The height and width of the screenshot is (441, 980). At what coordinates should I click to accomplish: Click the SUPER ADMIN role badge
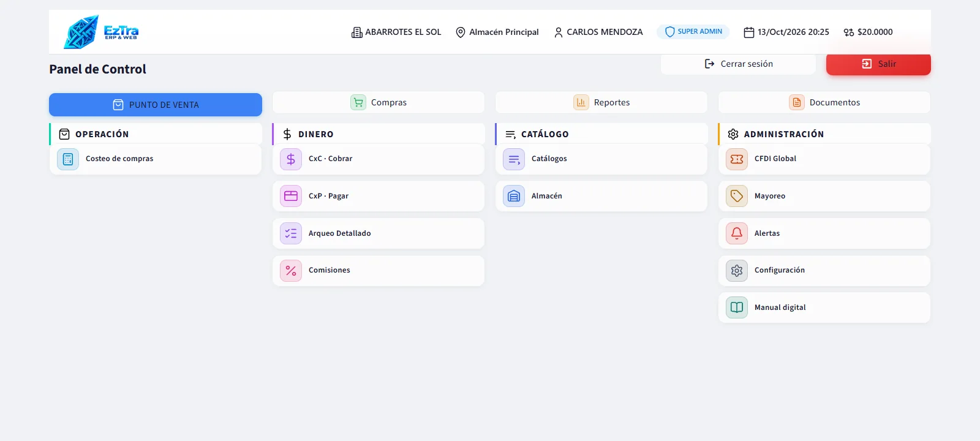[693, 32]
